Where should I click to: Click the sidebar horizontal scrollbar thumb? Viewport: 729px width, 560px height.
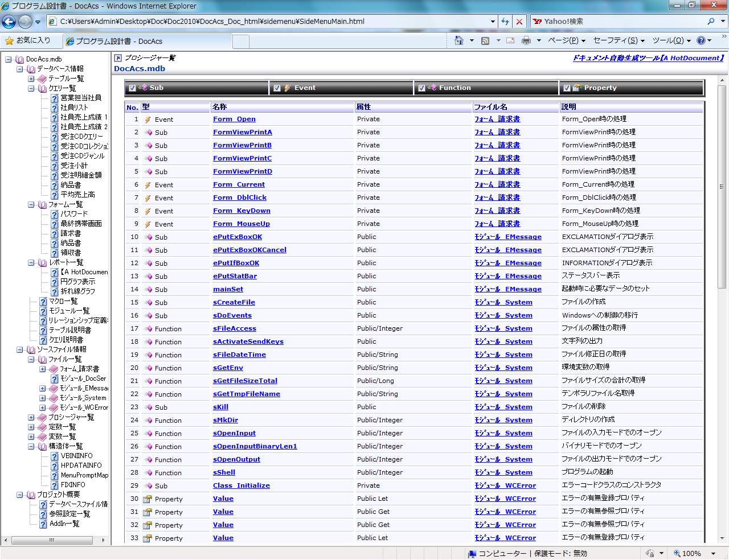pos(51,540)
